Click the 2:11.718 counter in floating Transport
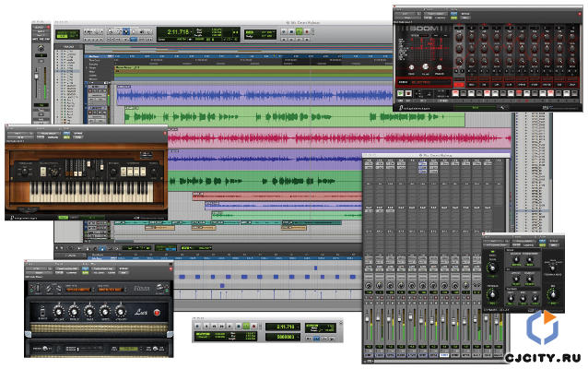588x369 pixels. click(x=284, y=327)
